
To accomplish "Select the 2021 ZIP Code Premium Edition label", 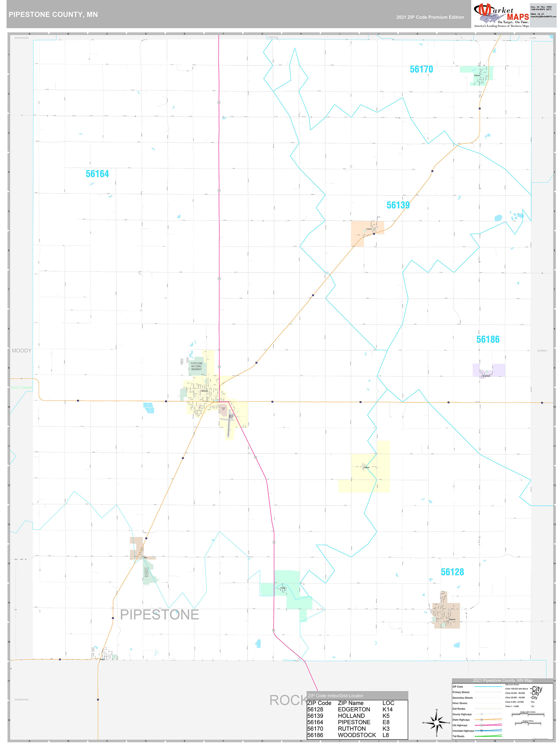I will click(x=430, y=17).
